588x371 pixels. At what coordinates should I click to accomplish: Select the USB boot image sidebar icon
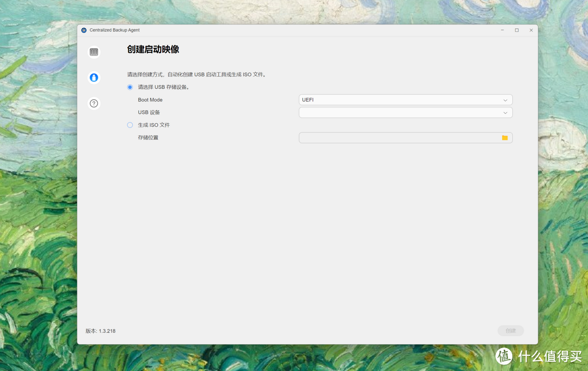(94, 78)
